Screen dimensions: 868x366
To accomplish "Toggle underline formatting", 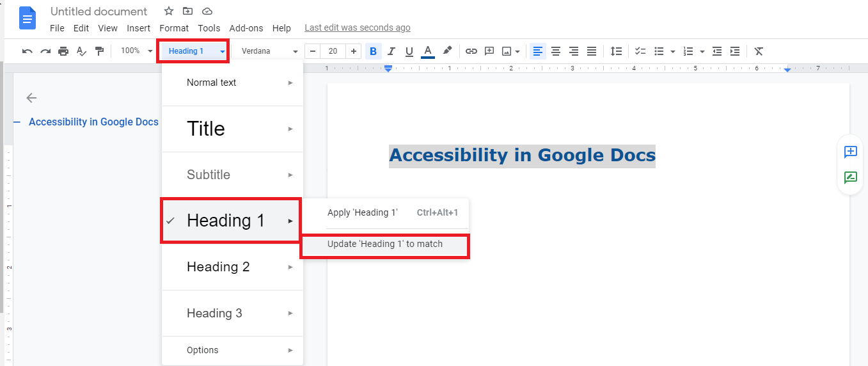I will click(x=409, y=51).
